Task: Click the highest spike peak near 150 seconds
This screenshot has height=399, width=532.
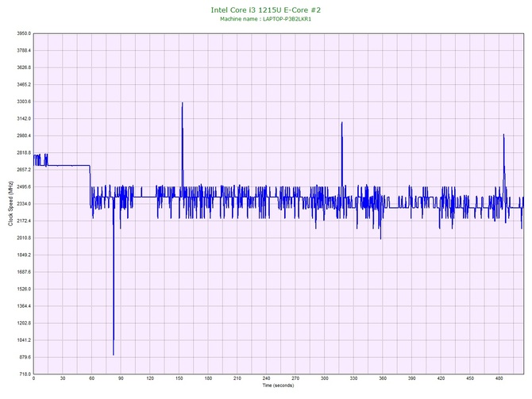Action: pos(182,103)
